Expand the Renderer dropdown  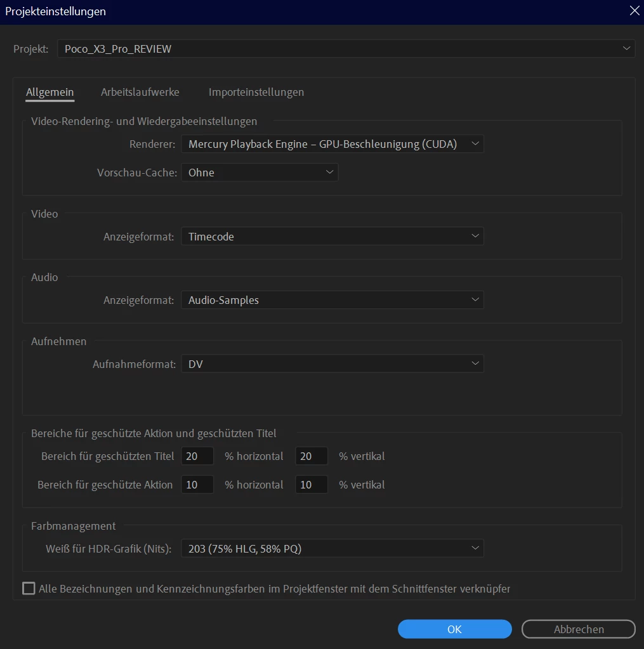point(332,144)
